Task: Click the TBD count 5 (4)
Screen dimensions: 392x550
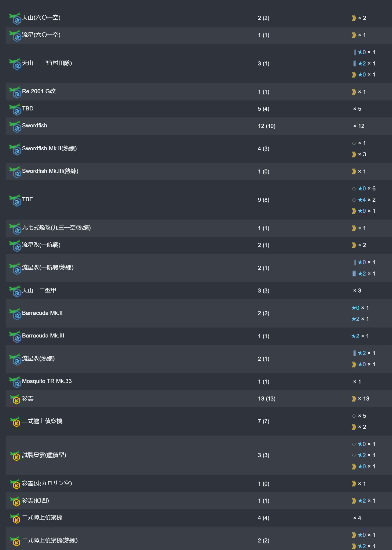Action: 263,109
